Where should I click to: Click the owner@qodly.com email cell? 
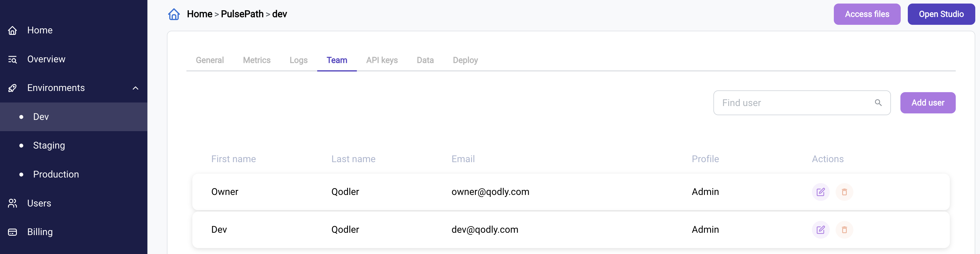point(490,192)
